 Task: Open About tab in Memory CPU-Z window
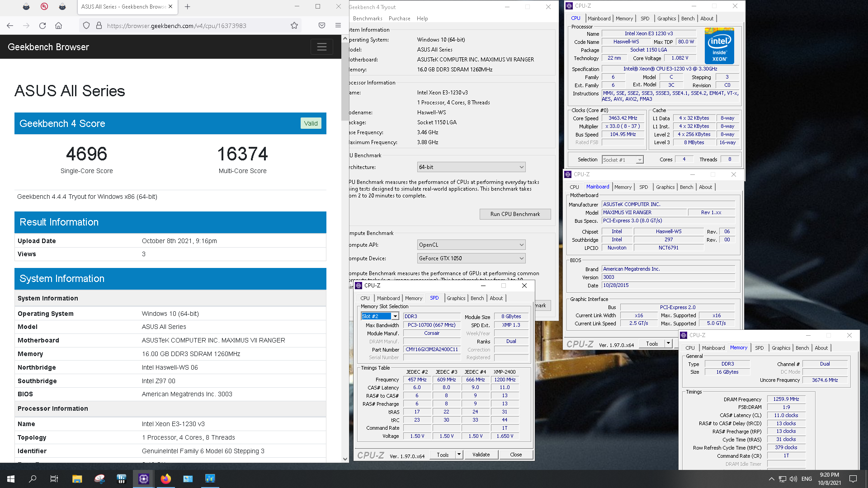(821, 348)
